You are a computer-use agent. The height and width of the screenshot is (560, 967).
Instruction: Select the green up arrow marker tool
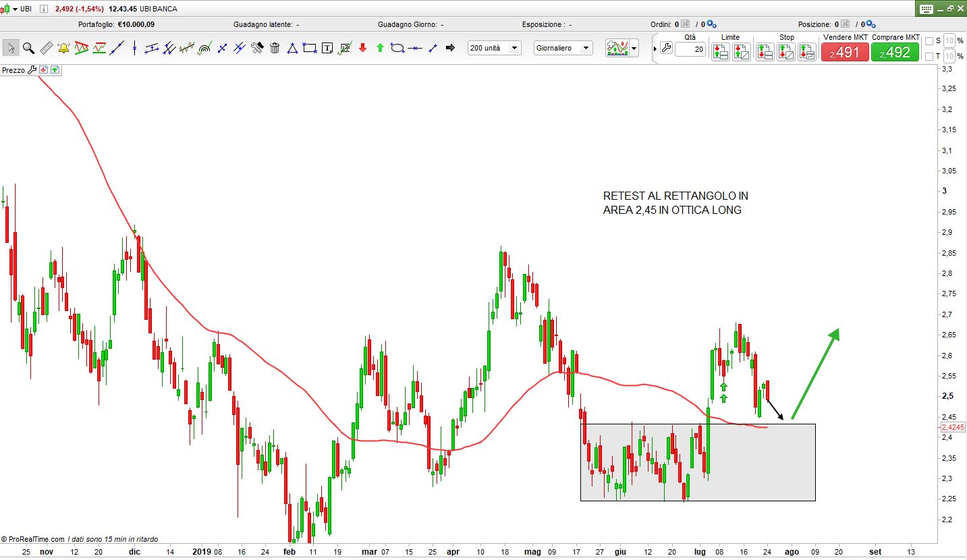[x=380, y=48]
